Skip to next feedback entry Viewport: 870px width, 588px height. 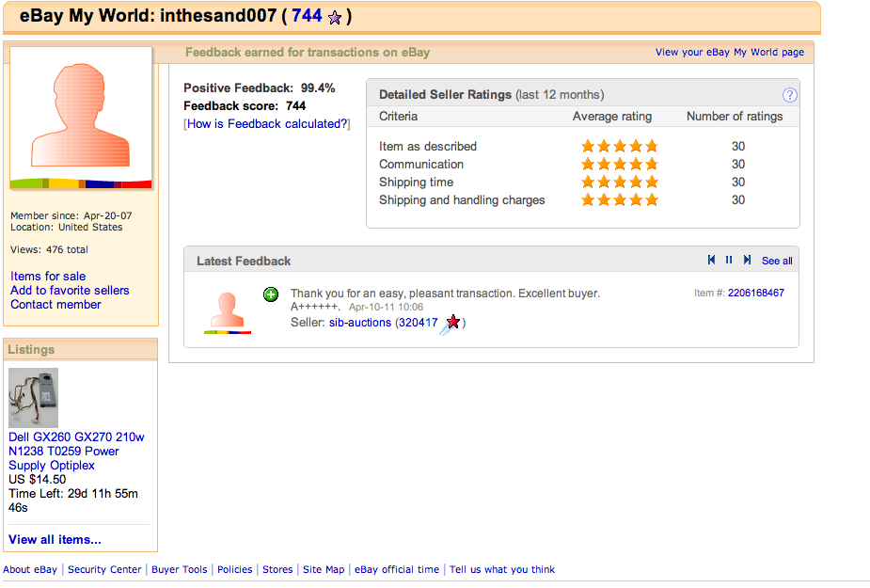click(748, 260)
